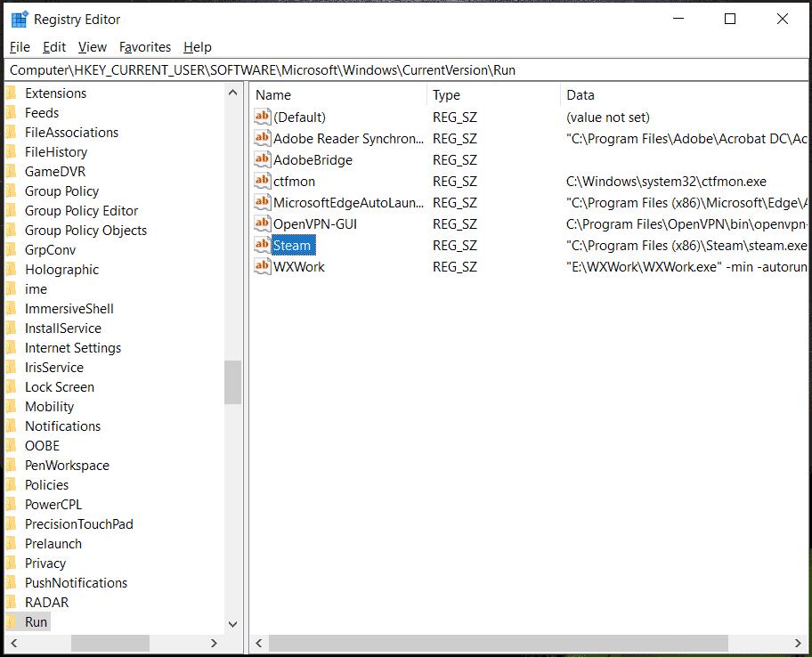Sort values by the Type column header
Viewport: 812px width, 657px height.
(x=493, y=95)
